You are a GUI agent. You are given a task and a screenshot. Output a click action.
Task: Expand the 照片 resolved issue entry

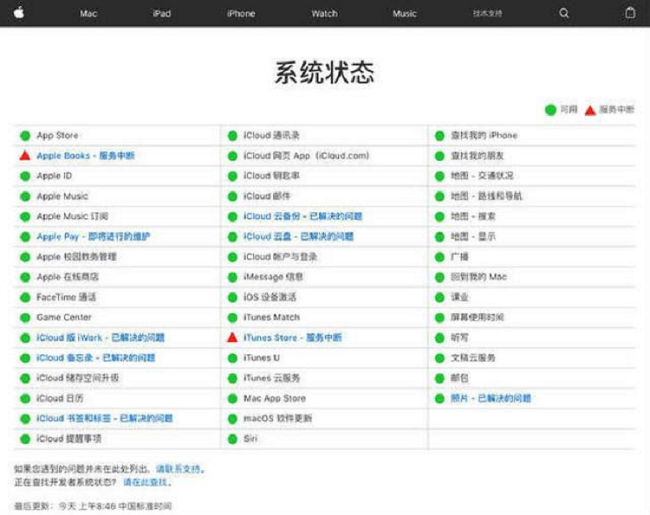point(490,398)
